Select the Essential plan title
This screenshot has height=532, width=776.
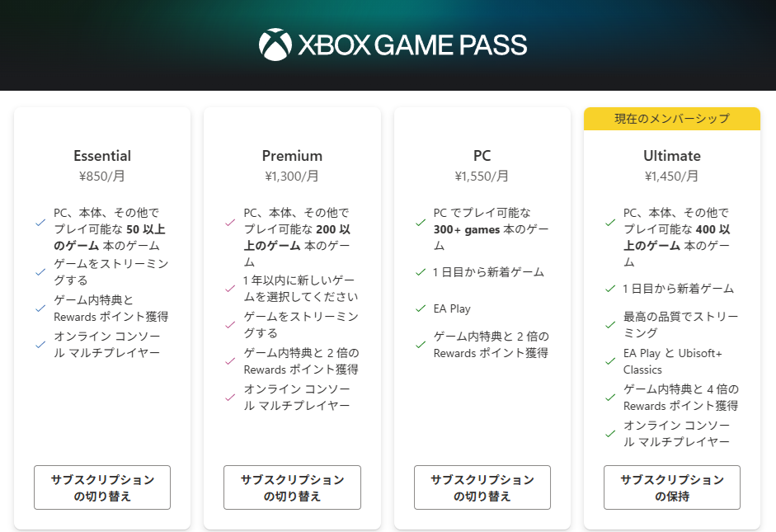click(102, 156)
